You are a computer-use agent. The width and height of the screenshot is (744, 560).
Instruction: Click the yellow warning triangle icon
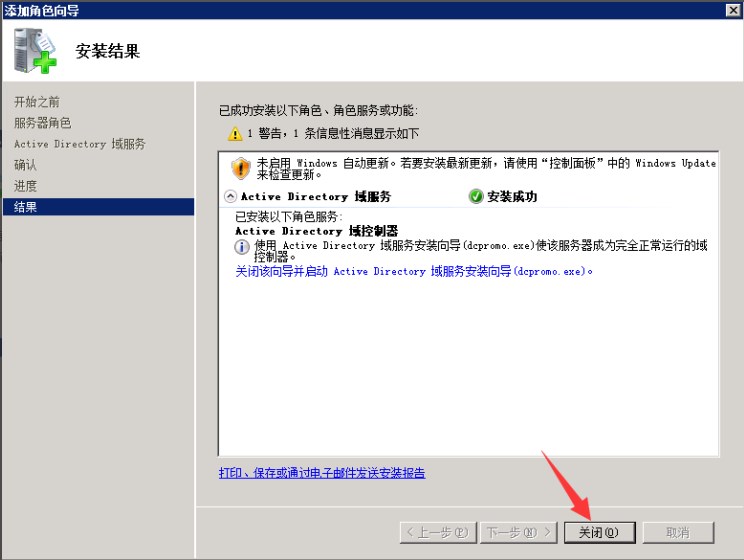tap(235, 134)
